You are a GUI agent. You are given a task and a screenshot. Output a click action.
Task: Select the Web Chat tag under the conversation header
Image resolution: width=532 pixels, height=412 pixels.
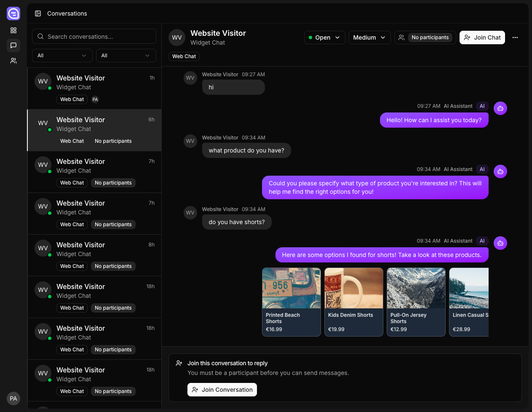pyautogui.click(x=184, y=56)
